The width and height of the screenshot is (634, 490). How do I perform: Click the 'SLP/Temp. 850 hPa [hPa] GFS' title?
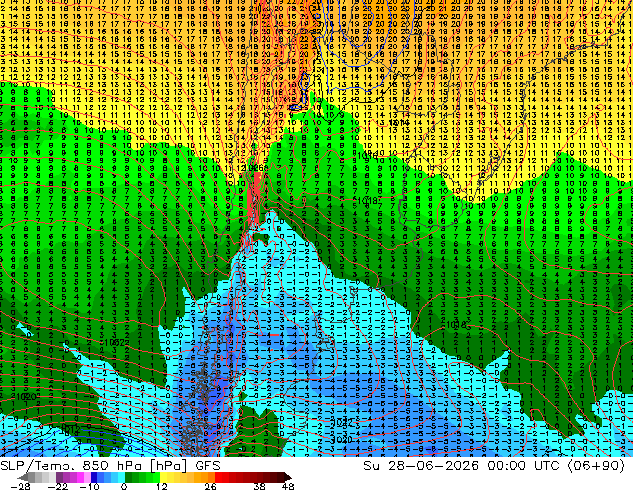(x=110, y=466)
